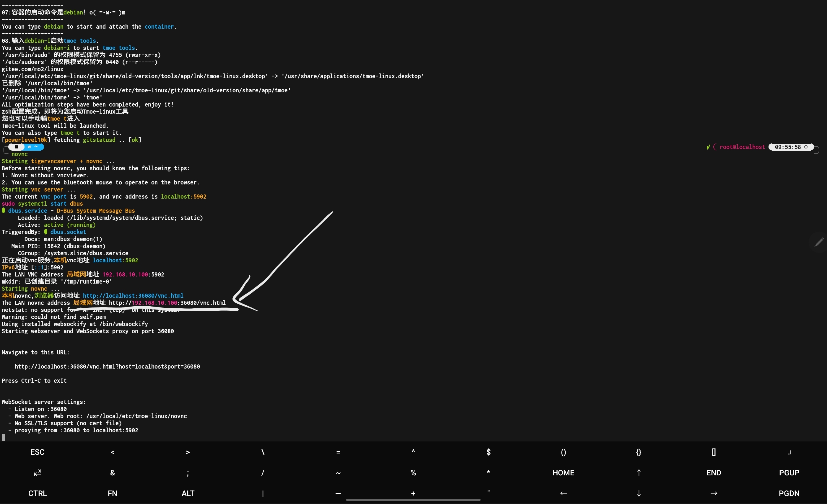Tap the square brackets [] key
This screenshot has height=504, width=827.
point(714,452)
